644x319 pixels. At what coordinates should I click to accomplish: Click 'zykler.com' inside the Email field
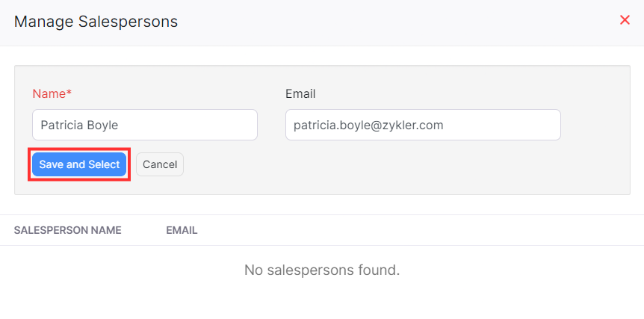(416, 125)
